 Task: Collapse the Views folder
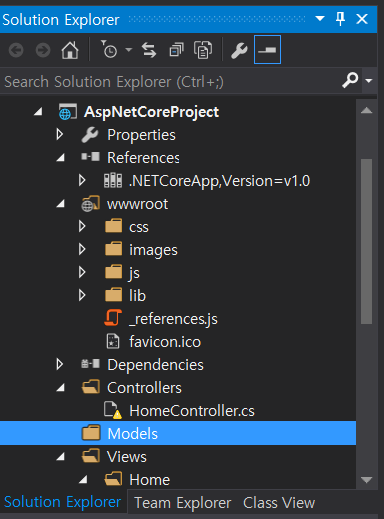(x=60, y=457)
